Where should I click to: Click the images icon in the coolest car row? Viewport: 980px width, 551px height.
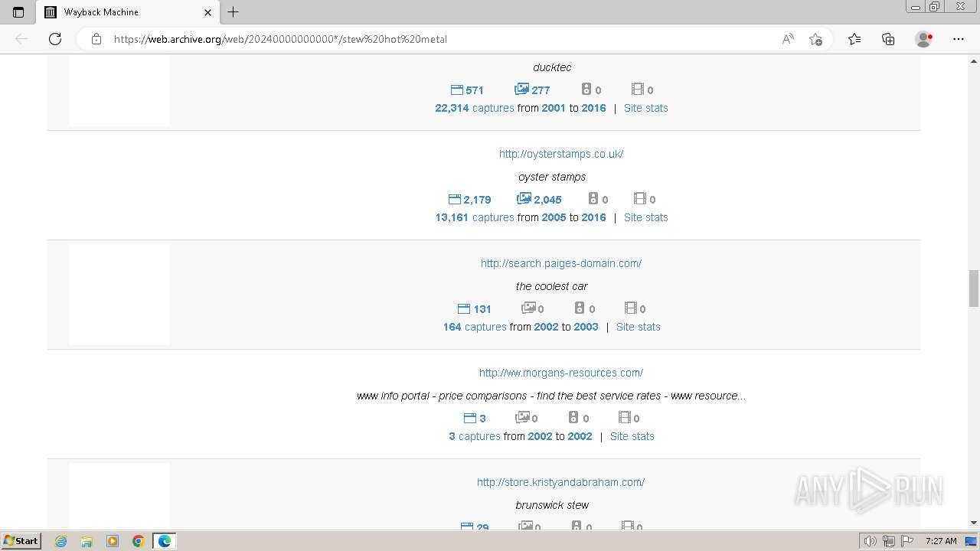tap(529, 308)
